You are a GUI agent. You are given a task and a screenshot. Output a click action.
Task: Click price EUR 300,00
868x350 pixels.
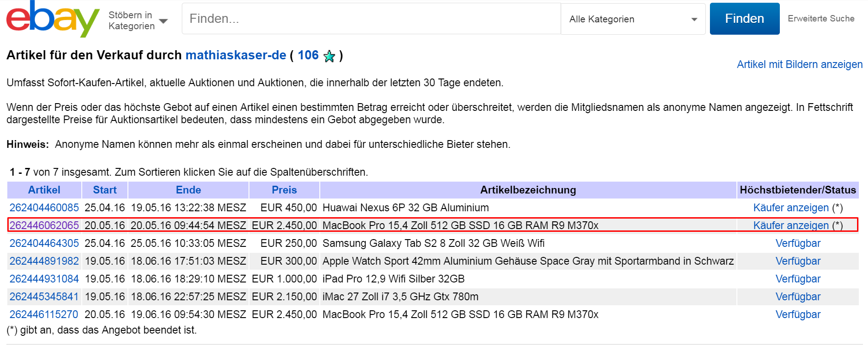(289, 261)
